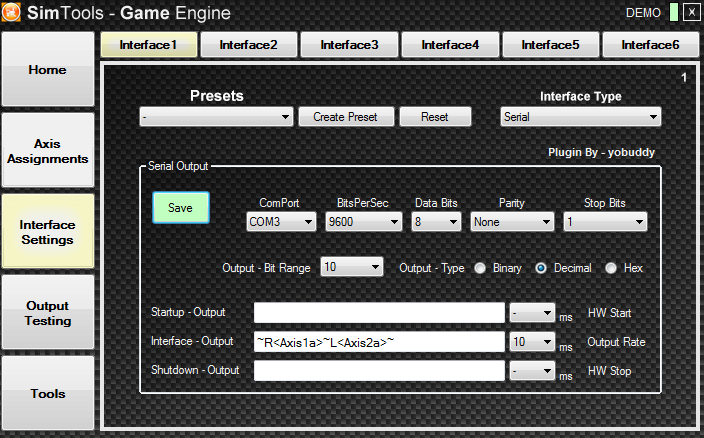Viewport: 704px width, 438px height.
Task: Select the Binary output type
Action: [x=481, y=268]
